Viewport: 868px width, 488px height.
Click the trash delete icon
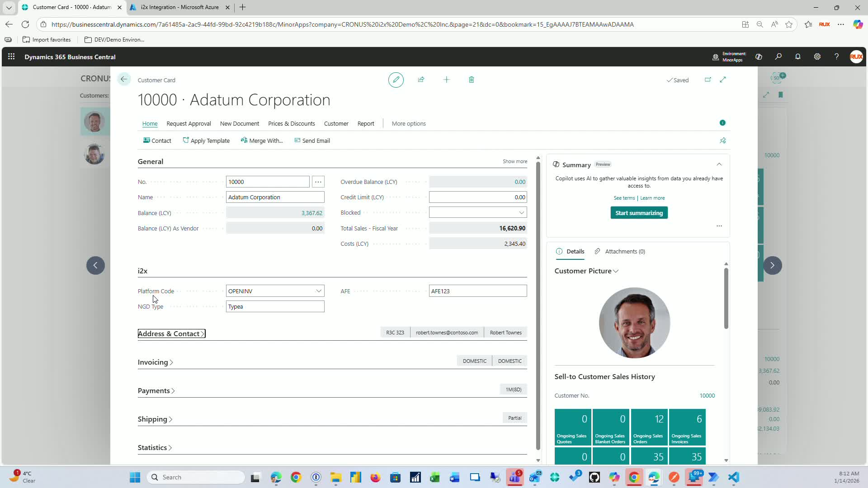tap(471, 80)
